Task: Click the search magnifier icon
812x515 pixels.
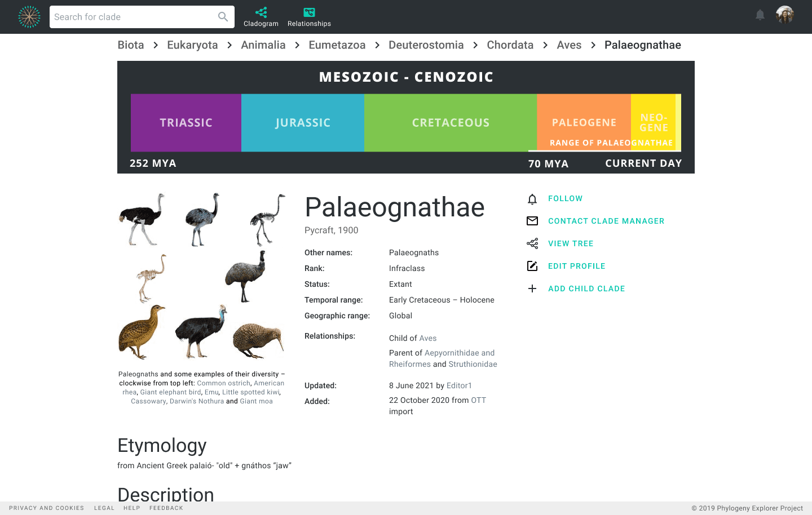Action: [223, 17]
